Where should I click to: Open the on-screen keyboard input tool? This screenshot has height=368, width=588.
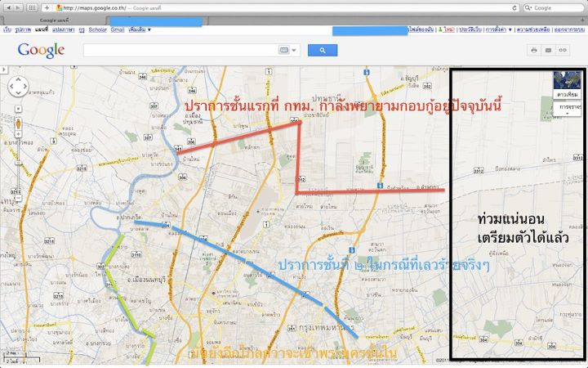[x=286, y=50]
